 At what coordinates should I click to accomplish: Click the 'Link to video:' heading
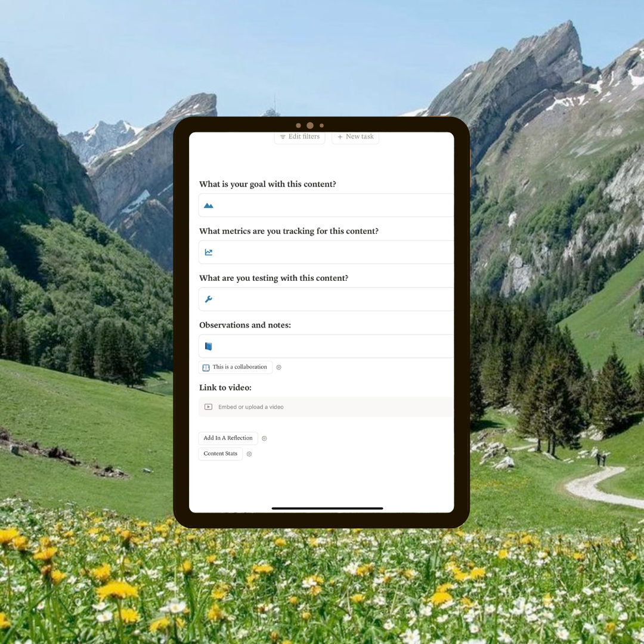click(x=225, y=388)
